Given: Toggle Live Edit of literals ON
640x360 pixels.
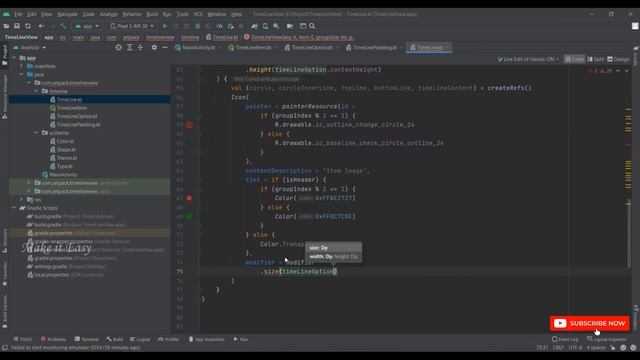Looking at the screenshot, I should (x=528, y=59).
